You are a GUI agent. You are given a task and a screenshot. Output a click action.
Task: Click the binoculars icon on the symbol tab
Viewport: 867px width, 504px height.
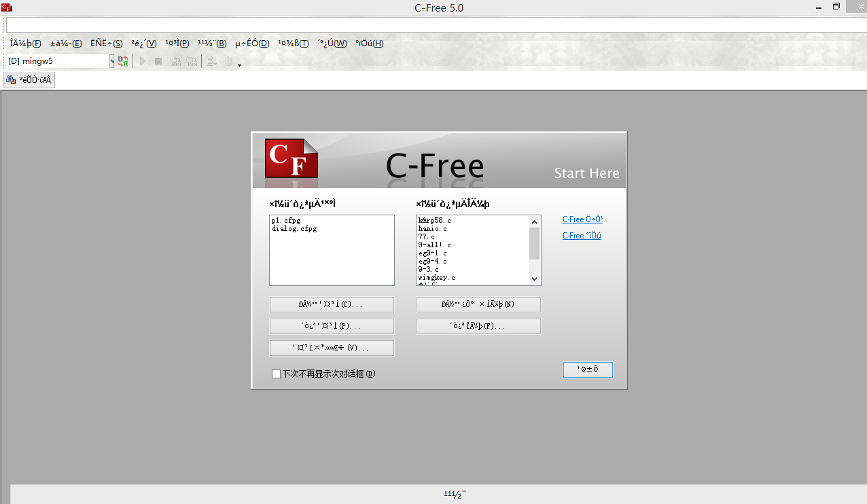coord(11,80)
